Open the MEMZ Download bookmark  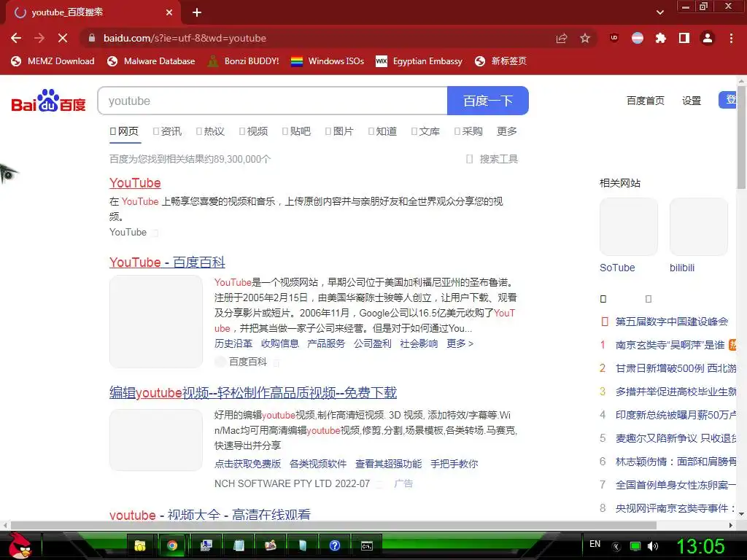click(x=53, y=61)
